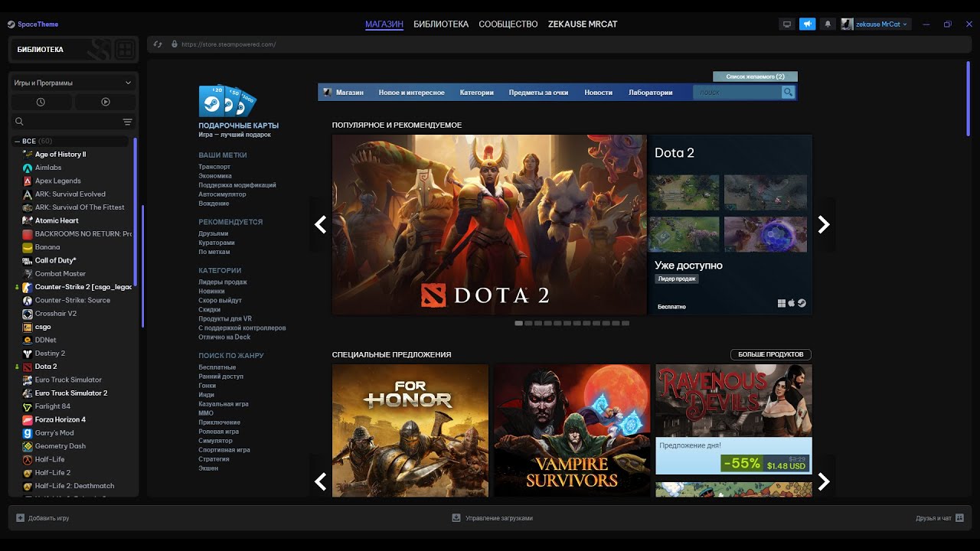
Task: Open the МАГАЗИН top tab
Action: (x=384, y=24)
